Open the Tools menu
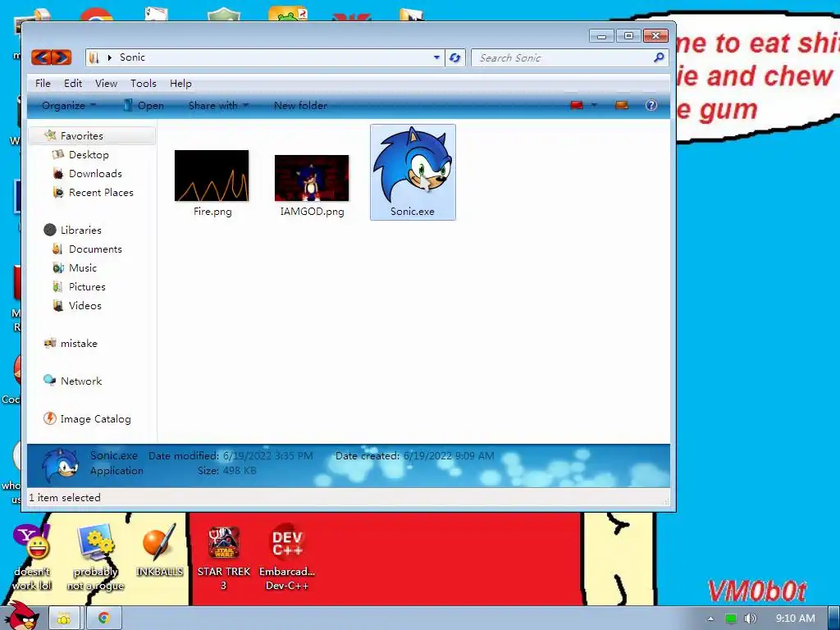Image resolution: width=840 pixels, height=630 pixels. (143, 84)
